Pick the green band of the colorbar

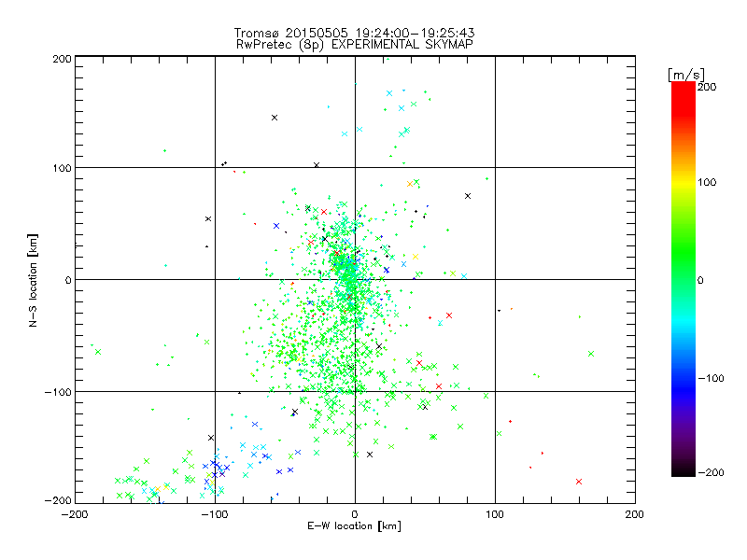(x=684, y=252)
